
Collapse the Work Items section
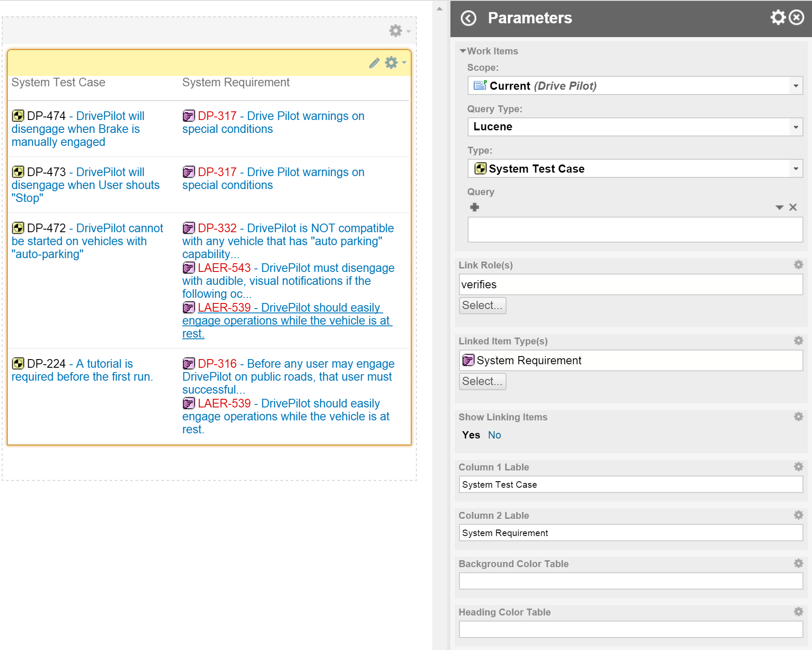tap(463, 51)
